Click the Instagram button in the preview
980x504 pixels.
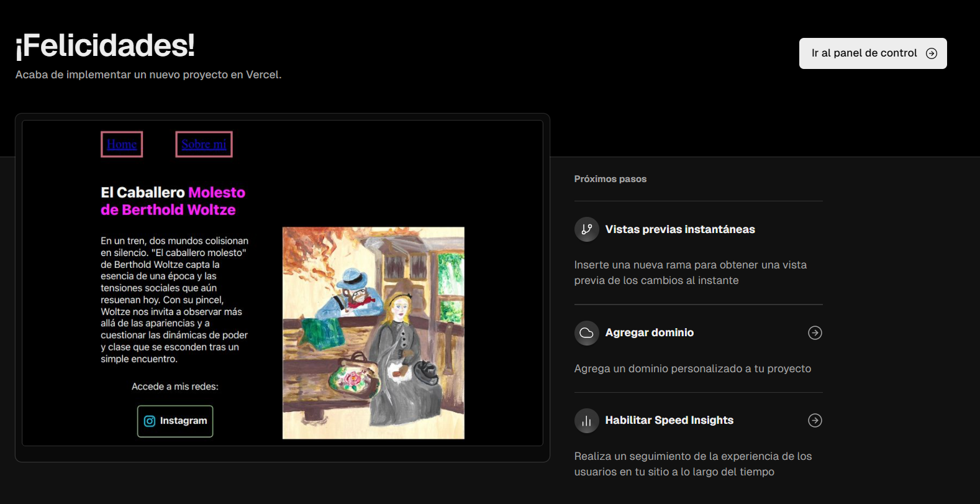175,421
